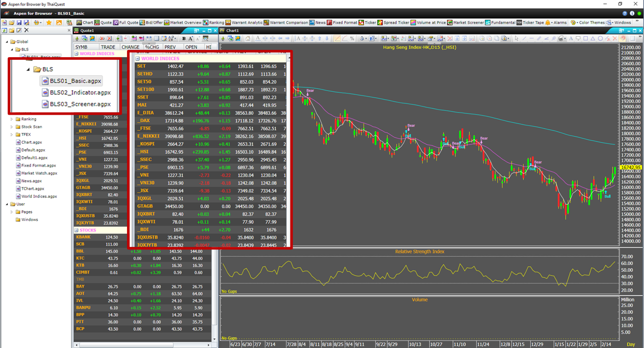This screenshot has width=644, height=348.
Task: Open the Spread Ticker window
Action: pyautogui.click(x=393, y=23)
